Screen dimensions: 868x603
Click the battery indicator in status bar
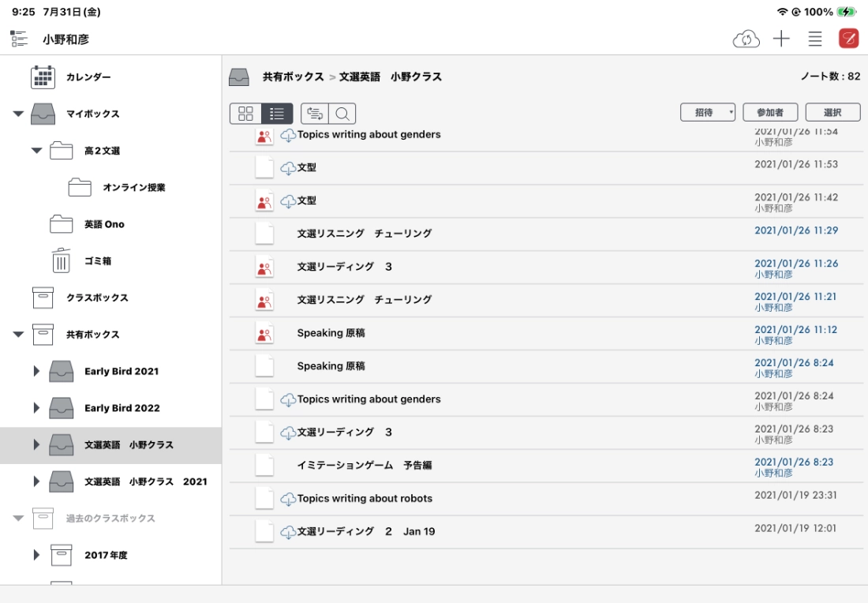tap(847, 12)
